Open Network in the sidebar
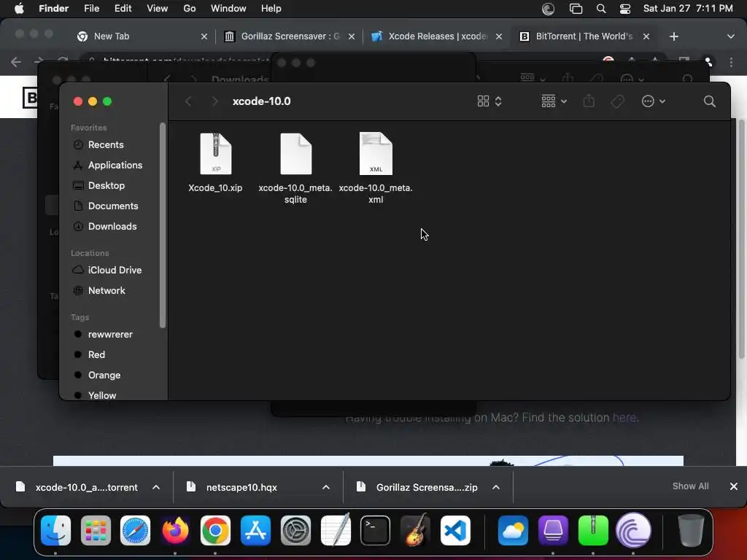The image size is (747, 560). click(107, 290)
